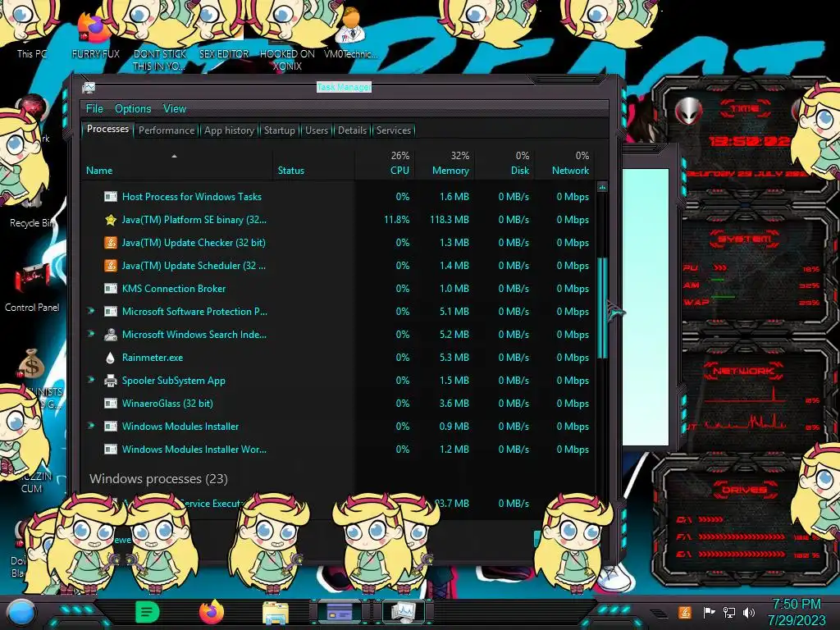Switch to the Users tab

[317, 130]
